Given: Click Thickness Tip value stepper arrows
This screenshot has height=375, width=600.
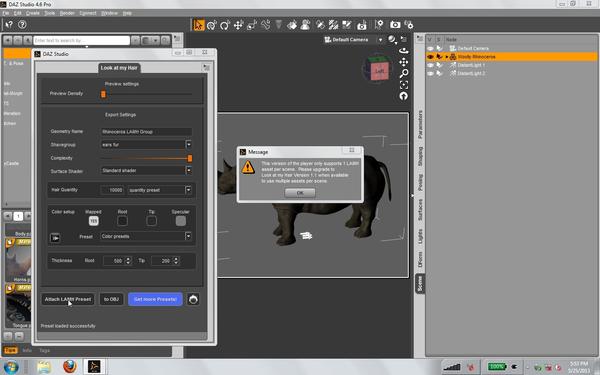Looking at the screenshot, I should 176,261.
